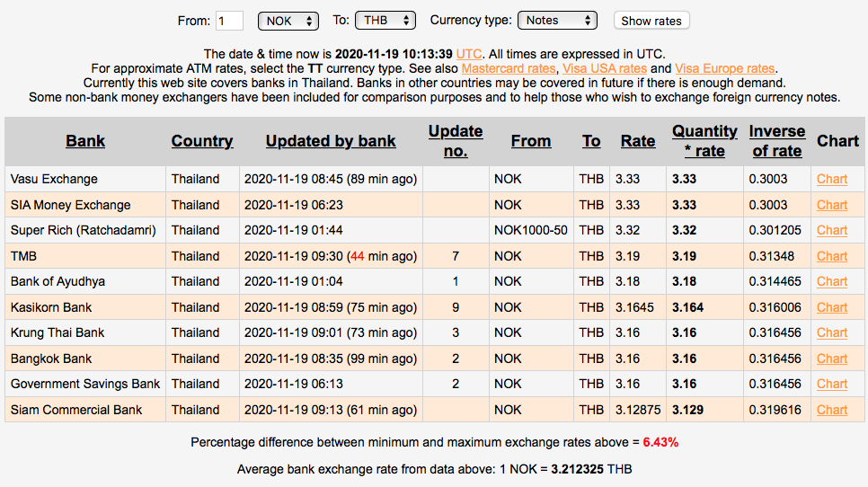Sort by Update no. column header
Screen dimensions: 868x487
[x=456, y=141]
